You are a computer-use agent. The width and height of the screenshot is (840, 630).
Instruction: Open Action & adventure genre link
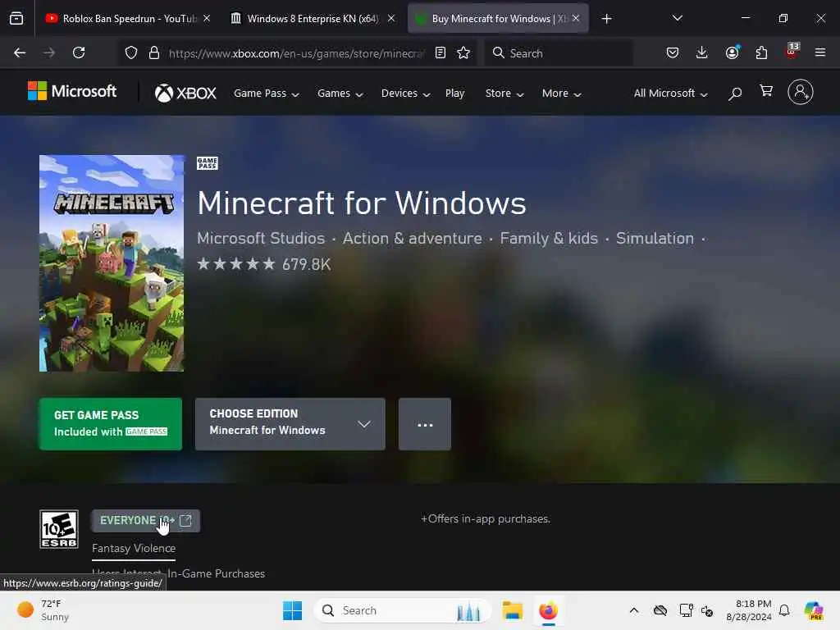click(x=412, y=239)
